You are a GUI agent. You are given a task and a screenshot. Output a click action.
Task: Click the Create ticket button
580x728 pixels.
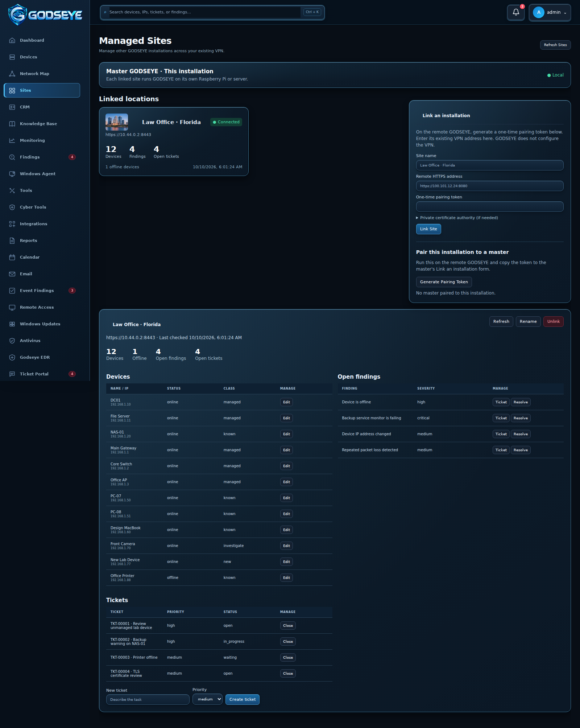(242, 699)
